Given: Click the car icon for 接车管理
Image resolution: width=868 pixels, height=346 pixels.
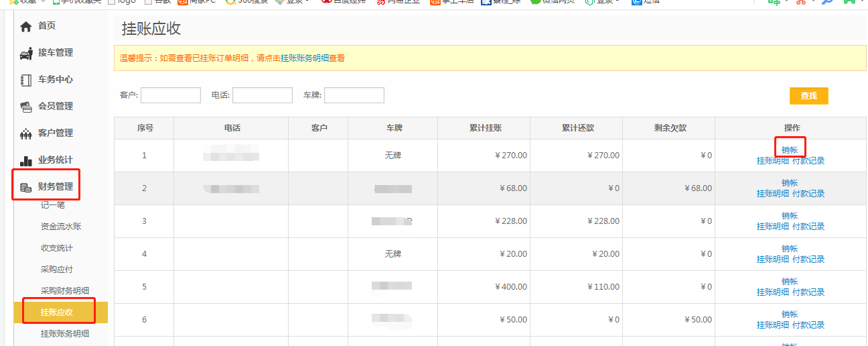Looking at the screenshot, I should tap(26, 53).
